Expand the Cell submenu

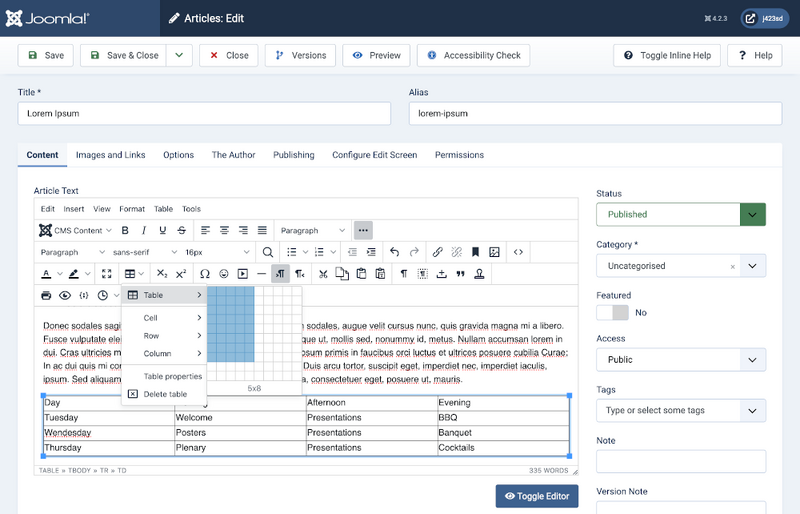point(164,317)
